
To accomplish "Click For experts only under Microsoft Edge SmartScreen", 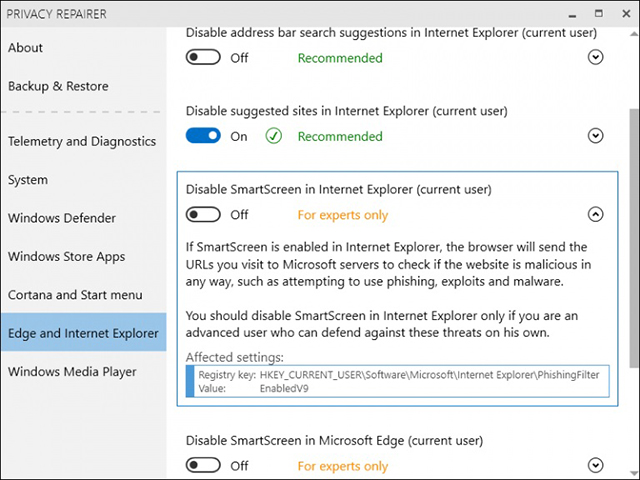I will tap(343, 466).
